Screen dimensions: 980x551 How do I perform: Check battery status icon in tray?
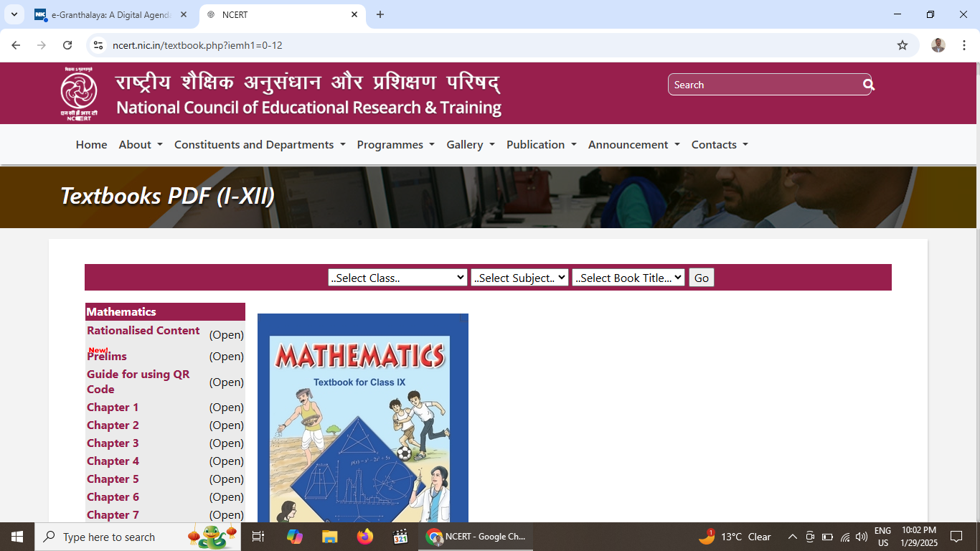[x=827, y=537]
